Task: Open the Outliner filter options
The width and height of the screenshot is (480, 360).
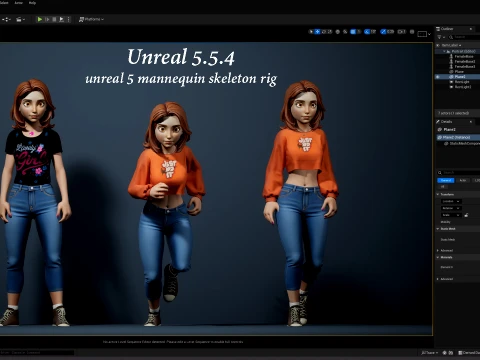Action: click(x=441, y=37)
